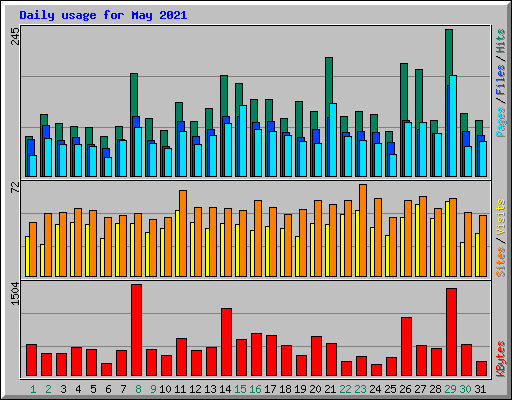Click day label '29' on the x-axis

click(450, 389)
